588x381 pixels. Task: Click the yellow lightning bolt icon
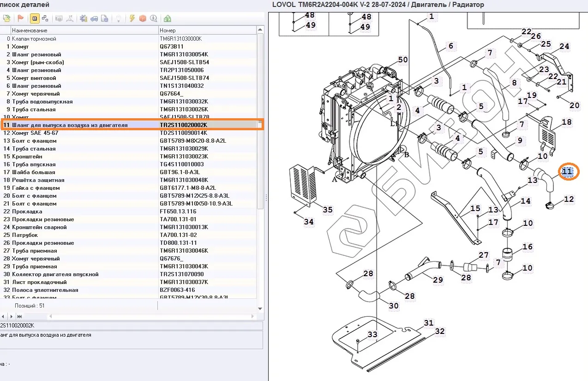coord(132,18)
